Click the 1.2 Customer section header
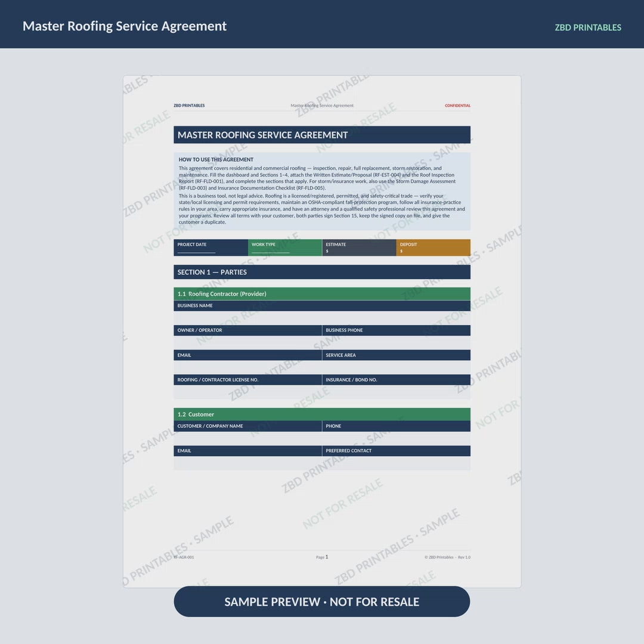The image size is (644, 644). 322,414
